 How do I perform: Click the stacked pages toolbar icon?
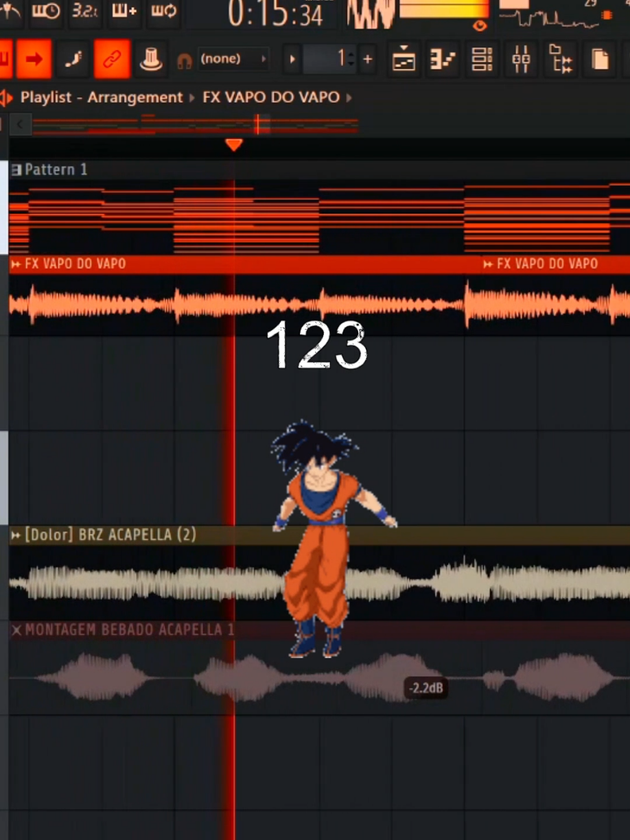pyautogui.click(x=600, y=60)
